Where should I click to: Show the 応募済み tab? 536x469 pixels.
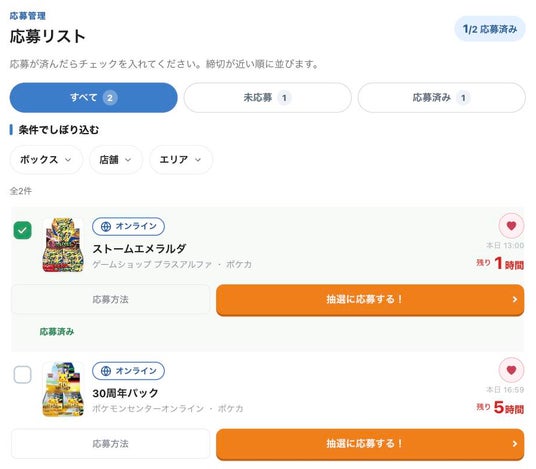(442, 98)
